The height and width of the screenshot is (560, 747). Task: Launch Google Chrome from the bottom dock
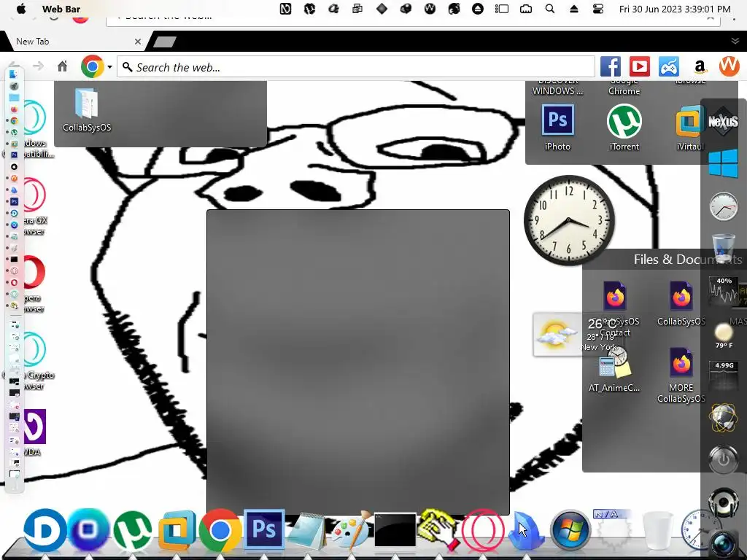click(220, 530)
